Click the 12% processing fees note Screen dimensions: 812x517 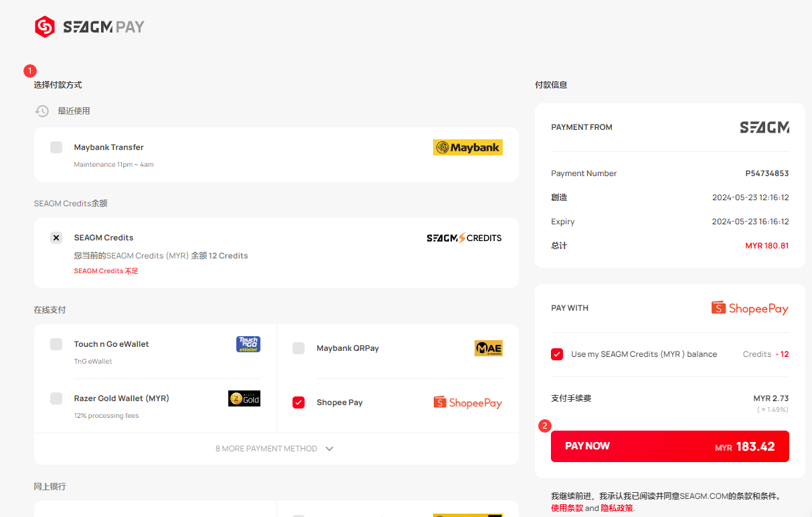click(106, 416)
